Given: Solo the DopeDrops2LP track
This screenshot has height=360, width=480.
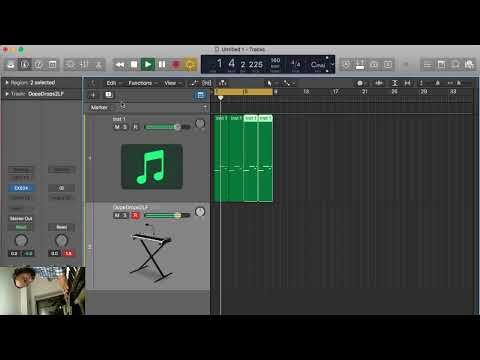Looking at the screenshot, I should 124,216.
